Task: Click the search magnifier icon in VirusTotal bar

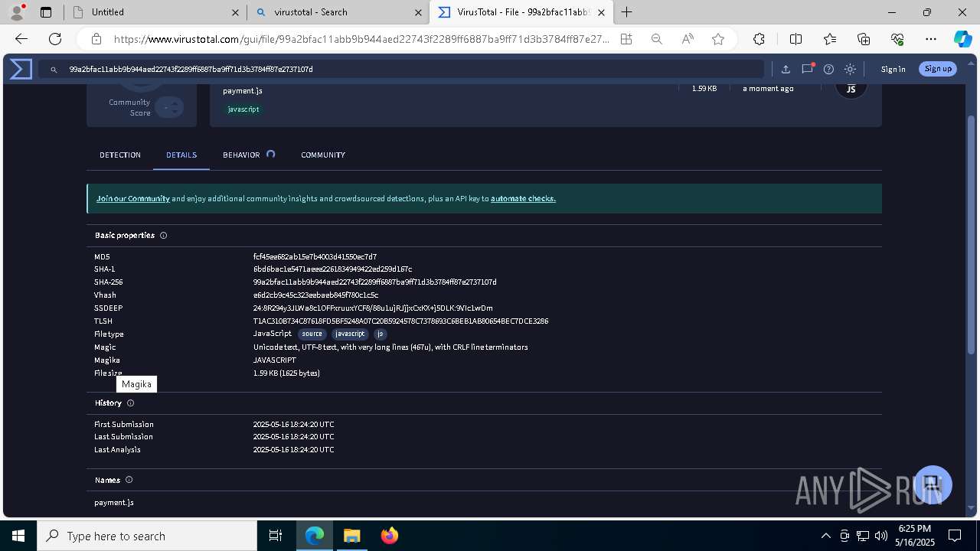Action: click(x=54, y=70)
